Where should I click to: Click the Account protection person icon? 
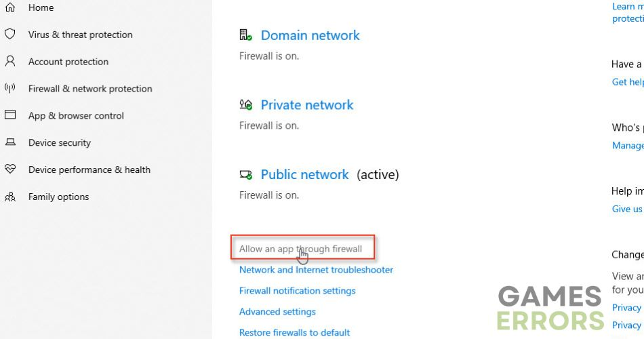[10, 61]
